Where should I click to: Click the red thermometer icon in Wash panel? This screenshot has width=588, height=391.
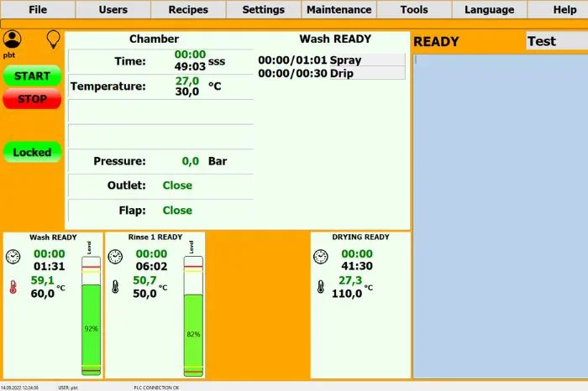click(x=13, y=287)
